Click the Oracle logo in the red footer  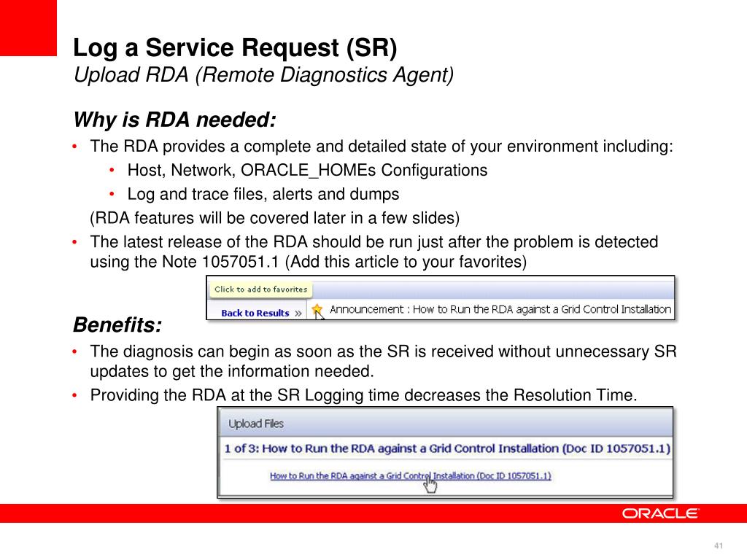(x=659, y=513)
